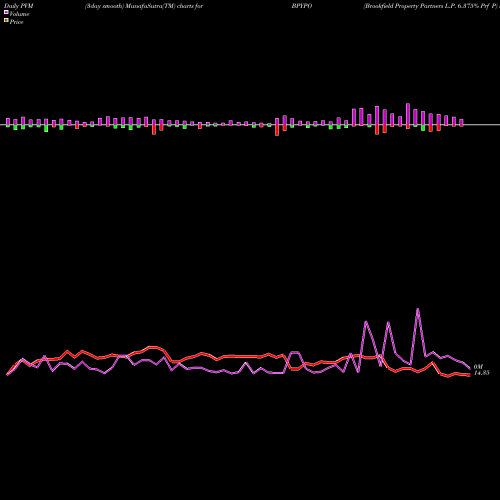Click the '(3day smooth) MunafaSutra(TM) charts for' text
500x500 pixels.
coord(144,6)
